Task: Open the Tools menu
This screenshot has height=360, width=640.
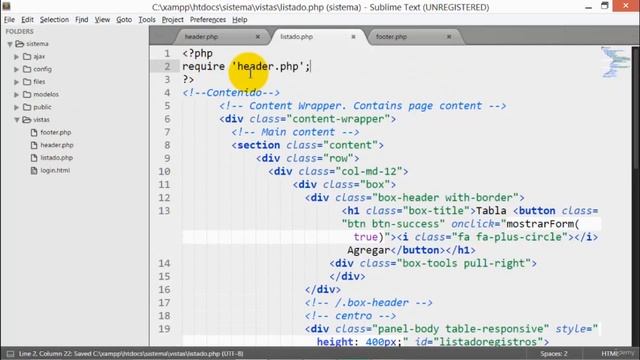Action: click(x=147, y=20)
